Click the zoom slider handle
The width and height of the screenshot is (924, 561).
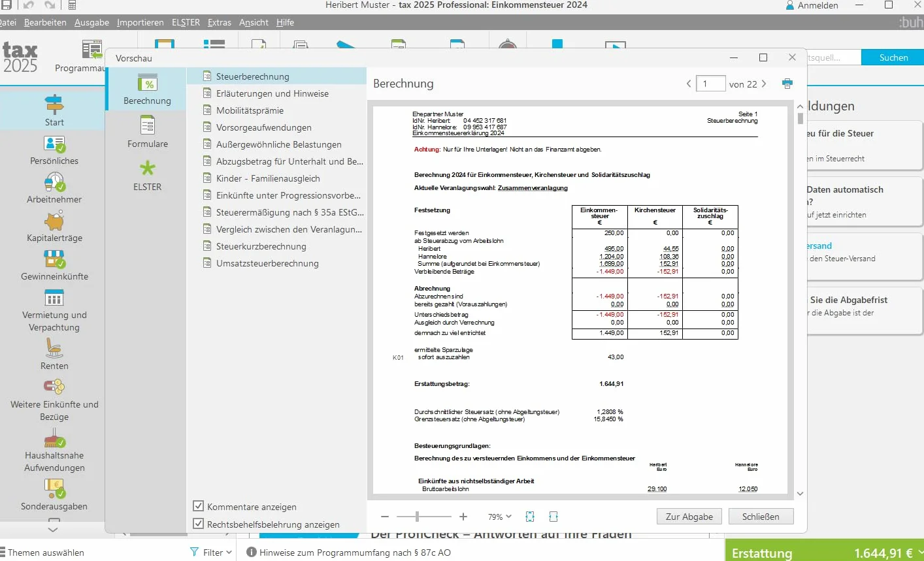pos(417,517)
